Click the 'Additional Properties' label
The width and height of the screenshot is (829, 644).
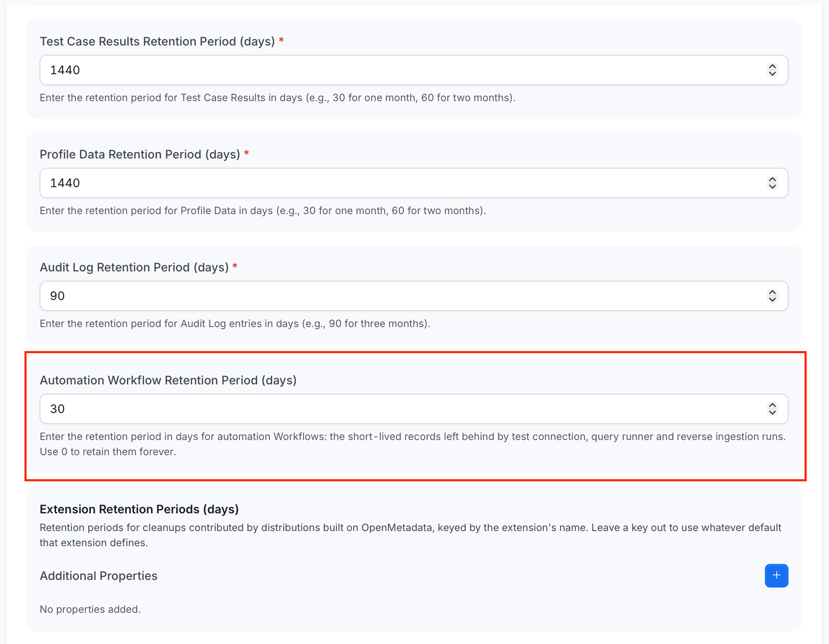tap(99, 576)
